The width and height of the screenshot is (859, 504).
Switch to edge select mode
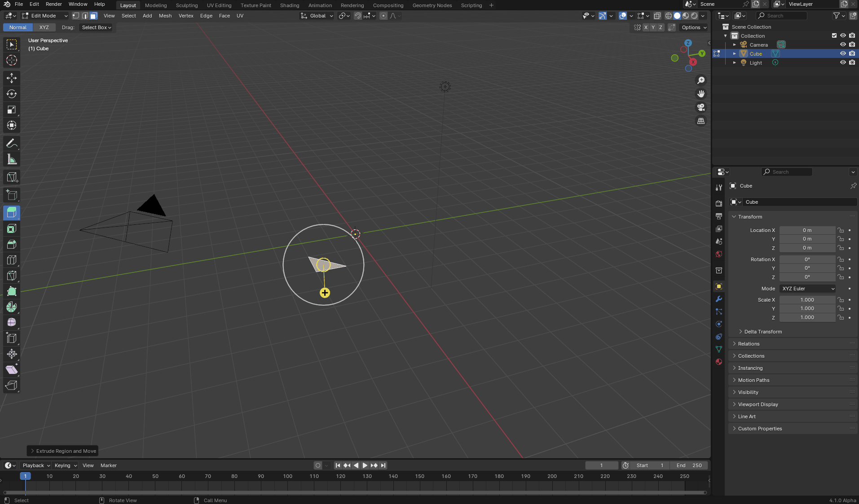(85, 16)
